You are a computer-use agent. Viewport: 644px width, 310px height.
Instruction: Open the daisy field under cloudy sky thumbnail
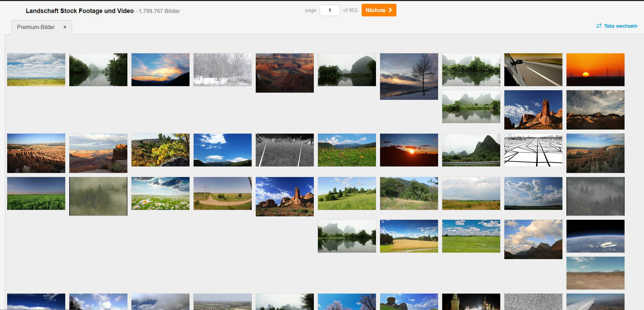click(160, 193)
